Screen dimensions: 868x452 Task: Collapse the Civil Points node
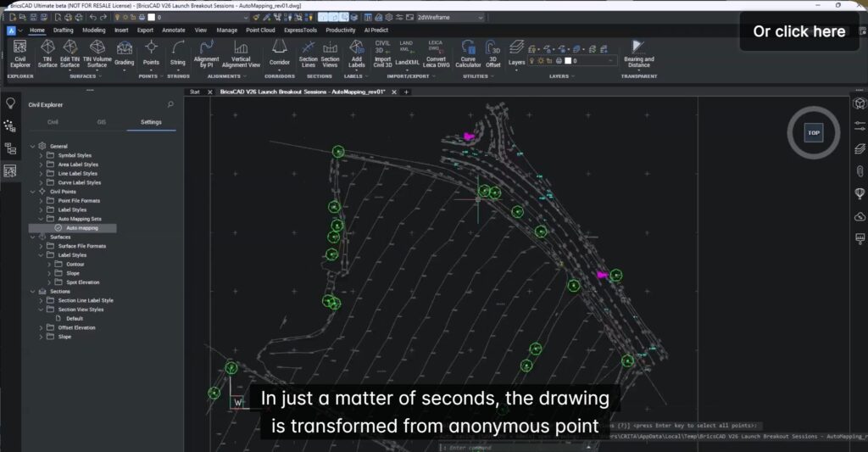tap(32, 192)
